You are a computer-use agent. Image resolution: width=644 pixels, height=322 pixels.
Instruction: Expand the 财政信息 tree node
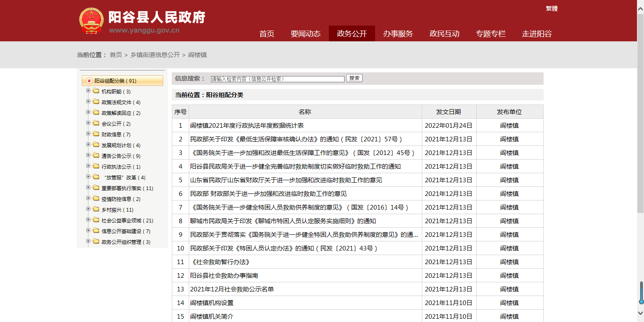(x=88, y=134)
